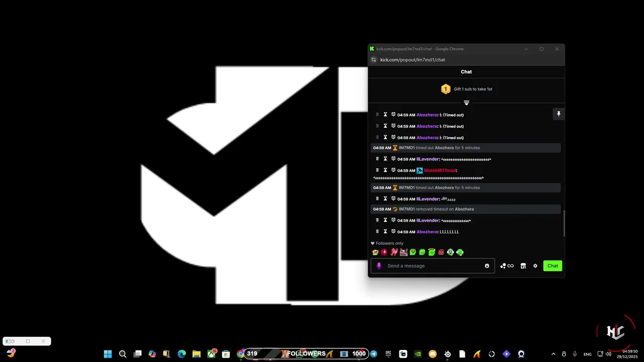Click IM7MD1 in the removed timeout notice
Screen dimensions: 644x362
407,209
